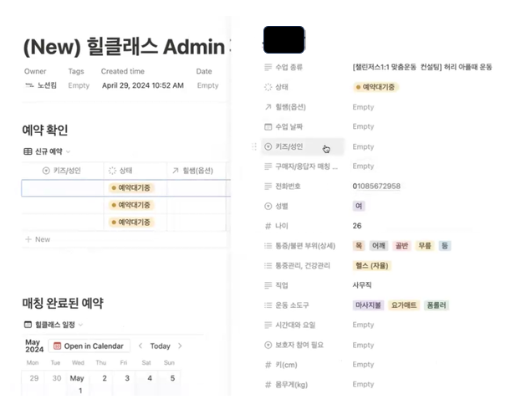Open the 힐쌤(옵션) Empty relation value
Screen dimensions: 506x420
363,107
